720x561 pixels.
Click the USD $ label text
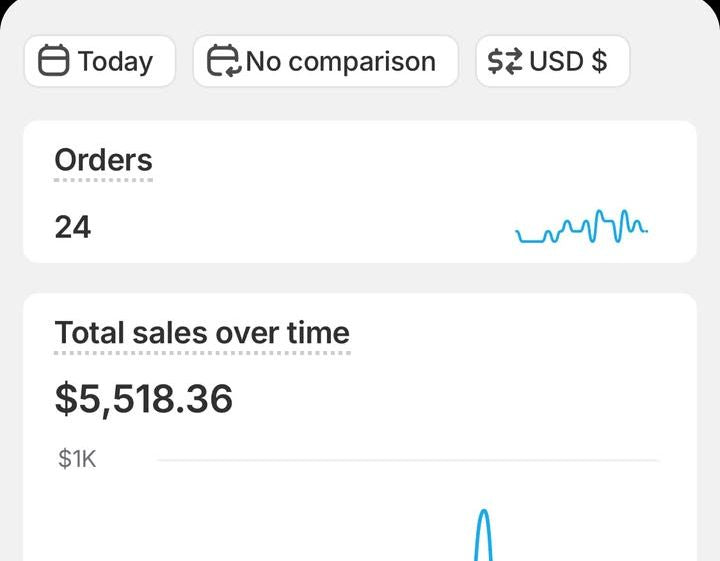(568, 61)
